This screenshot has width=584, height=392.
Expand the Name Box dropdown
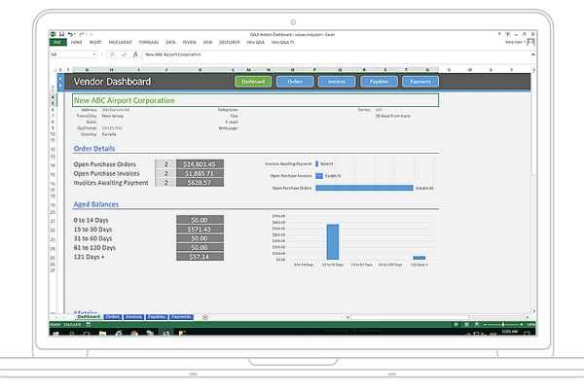pyautogui.click(x=93, y=54)
